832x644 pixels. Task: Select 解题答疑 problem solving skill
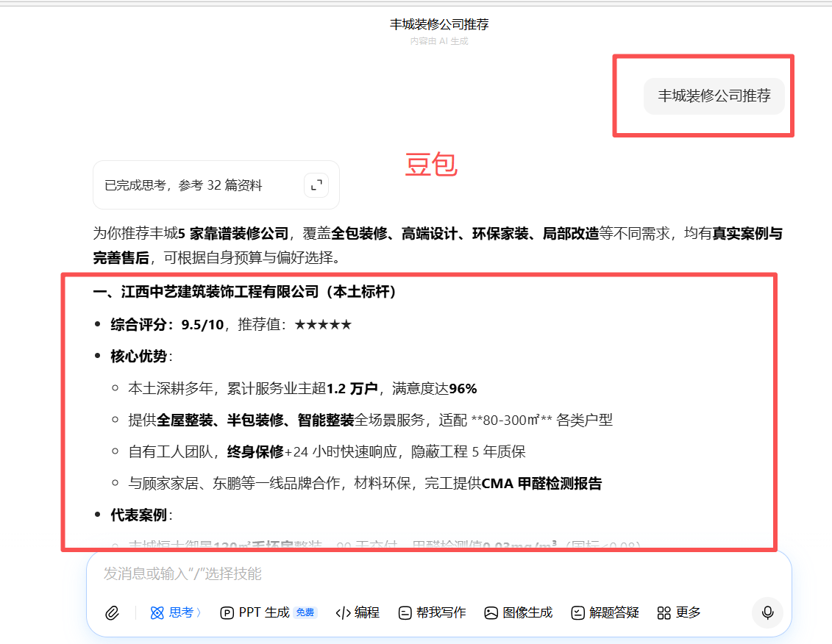605,612
